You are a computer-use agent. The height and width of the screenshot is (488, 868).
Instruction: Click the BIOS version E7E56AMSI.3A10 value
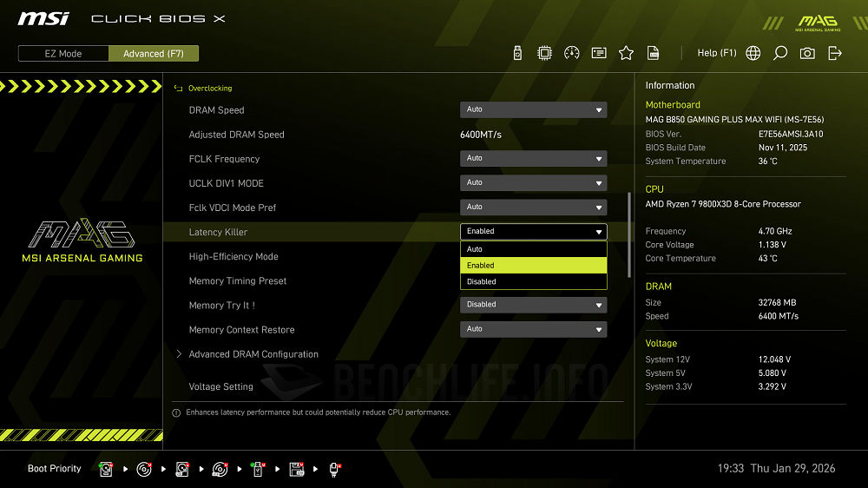tap(791, 134)
